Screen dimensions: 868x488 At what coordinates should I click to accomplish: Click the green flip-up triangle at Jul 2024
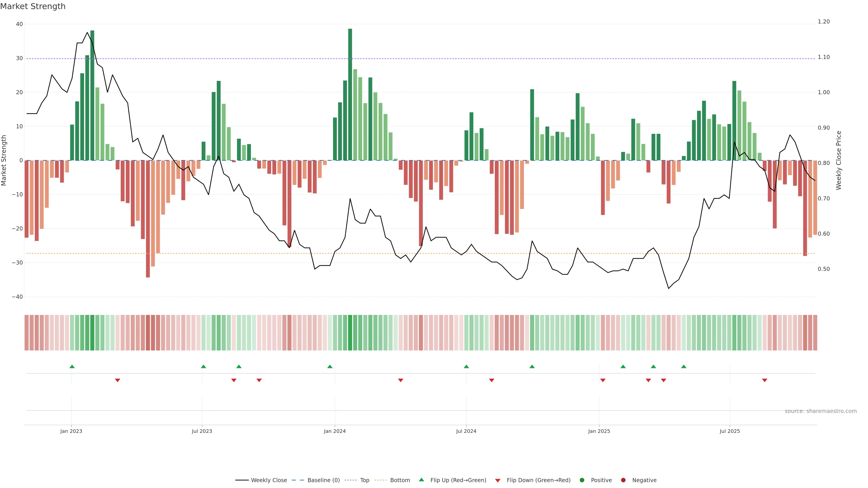[x=466, y=366]
